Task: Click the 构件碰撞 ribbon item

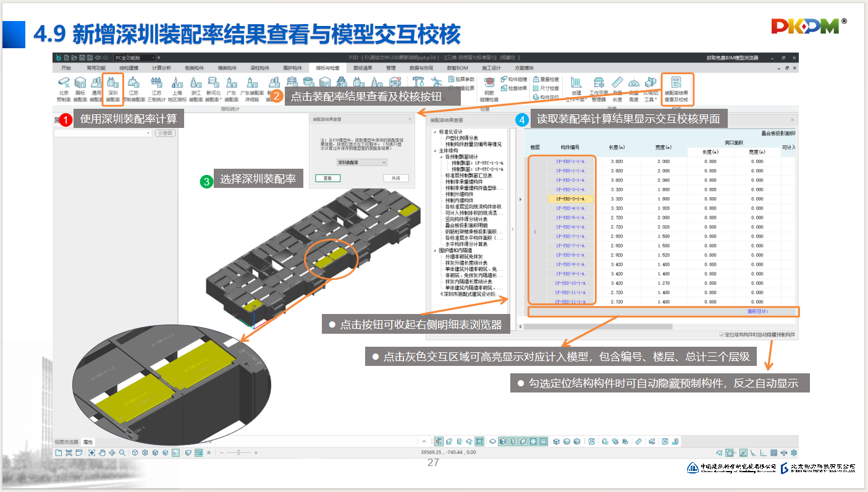Action: coord(514,80)
